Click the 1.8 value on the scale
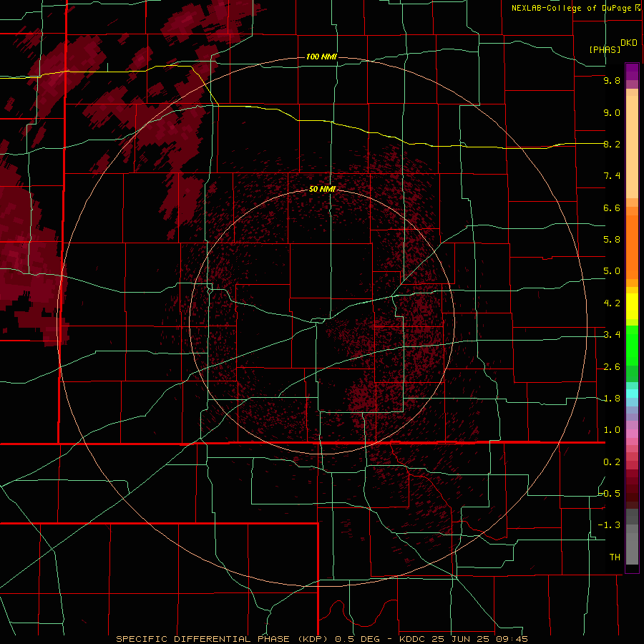 point(612,399)
